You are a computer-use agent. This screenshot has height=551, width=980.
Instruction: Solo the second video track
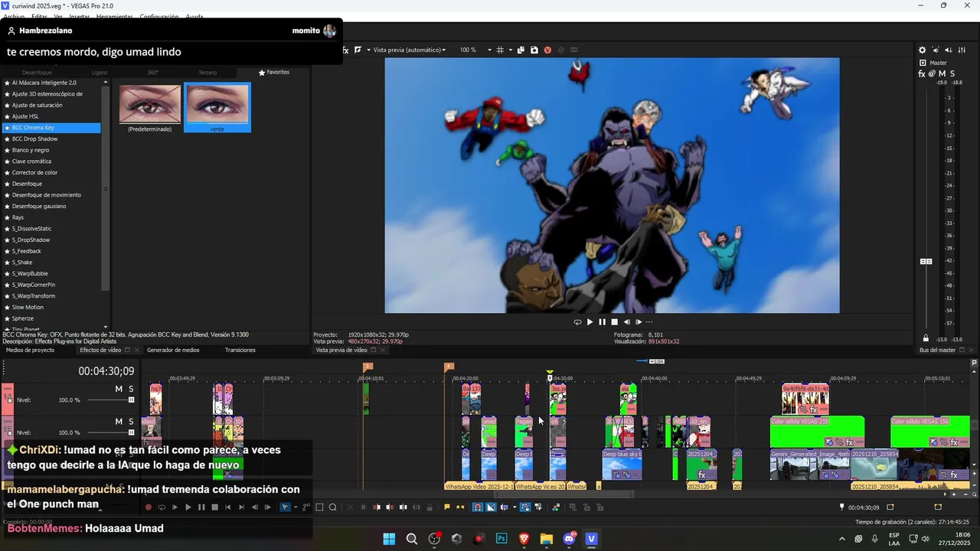[x=131, y=422]
